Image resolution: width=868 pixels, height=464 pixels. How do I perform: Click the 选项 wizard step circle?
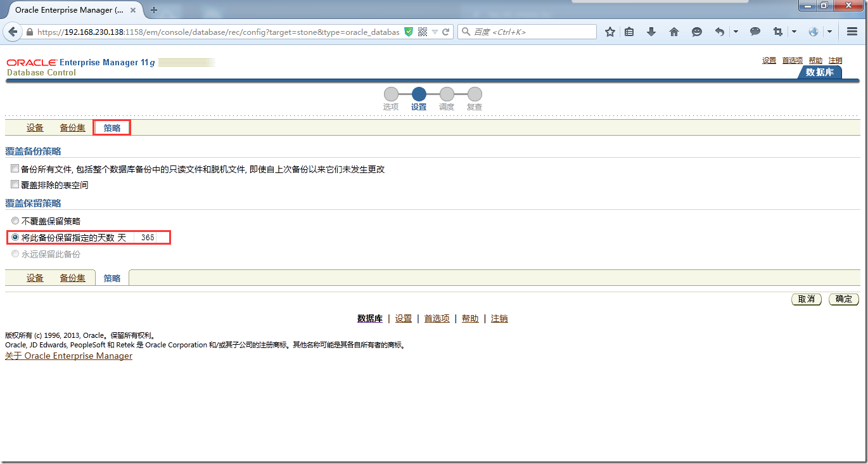pyautogui.click(x=391, y=94)
